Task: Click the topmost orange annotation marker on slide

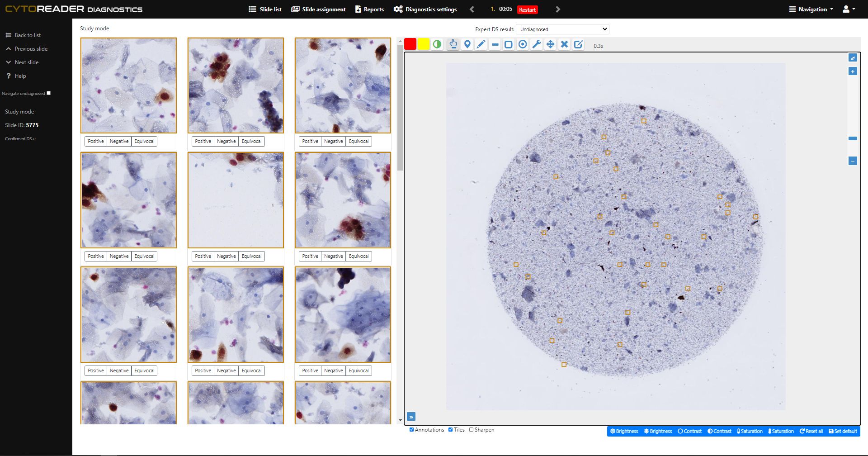Action: 644,121
